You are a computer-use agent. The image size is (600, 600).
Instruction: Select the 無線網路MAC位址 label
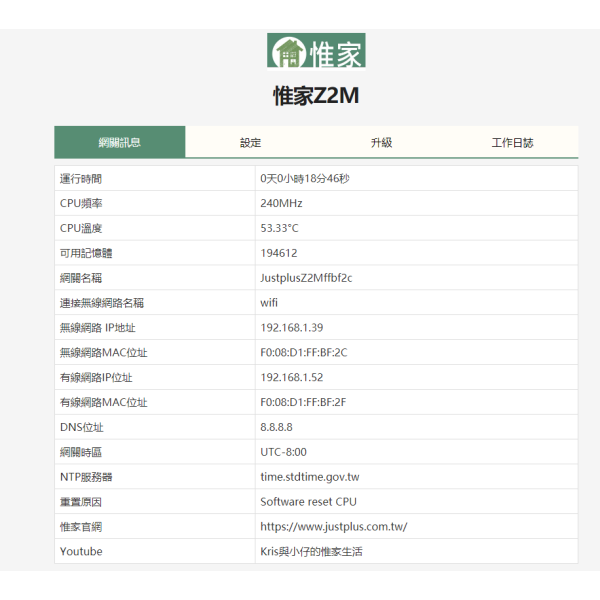click(103, 352)
